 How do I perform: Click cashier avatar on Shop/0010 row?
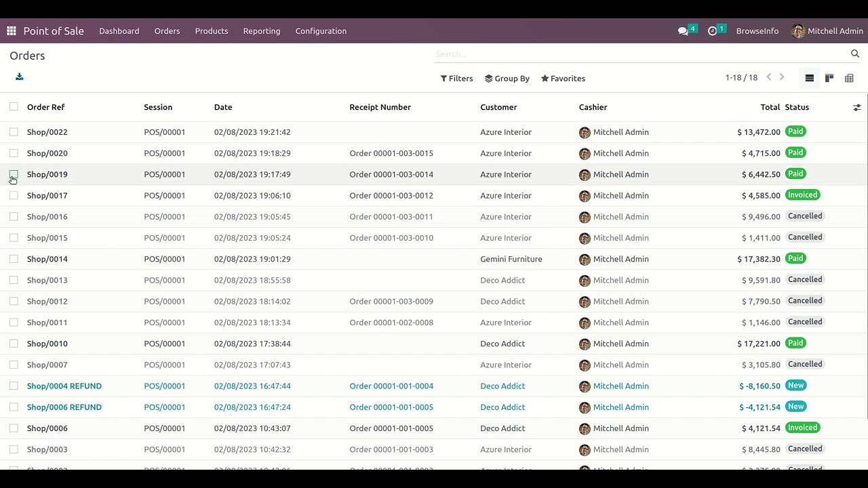tap(585, 344)
